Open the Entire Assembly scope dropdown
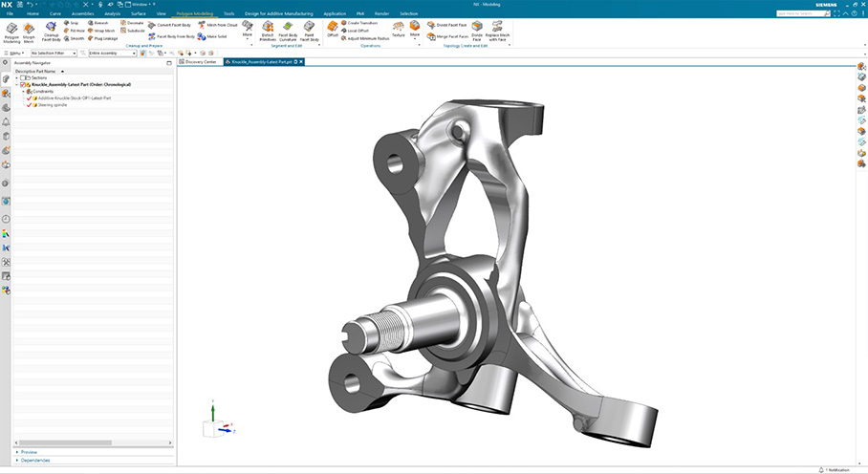Image resolution: width=868 pixels, height=474 pixels. pos(112,54)
